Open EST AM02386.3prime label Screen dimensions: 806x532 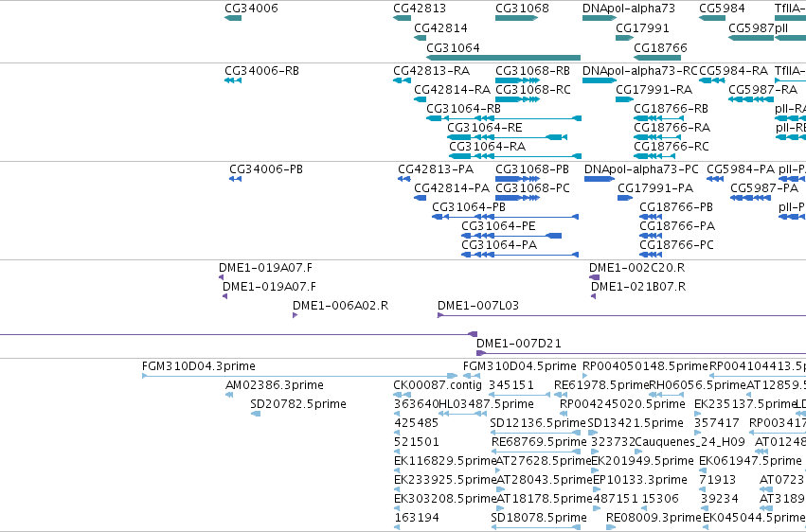[275, 385]
